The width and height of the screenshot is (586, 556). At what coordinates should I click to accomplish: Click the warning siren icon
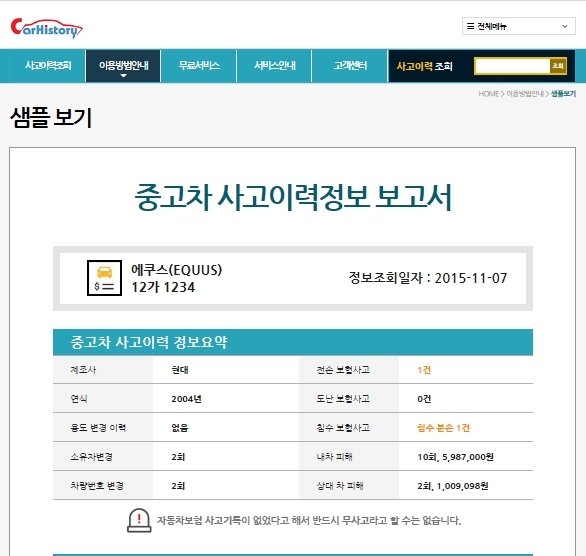[x=139, y=520]
